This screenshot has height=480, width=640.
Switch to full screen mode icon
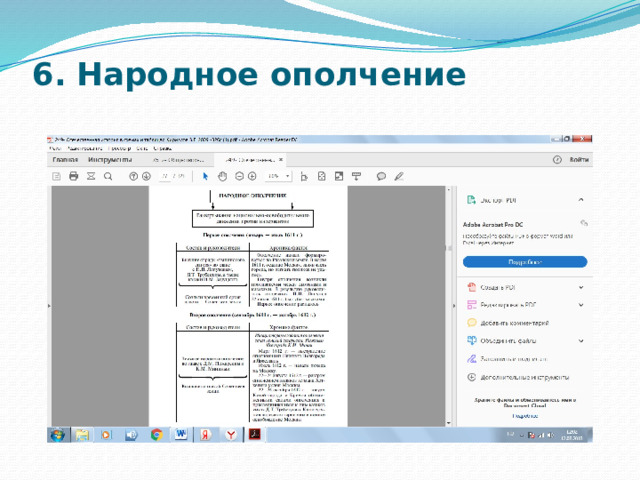tap(339, 176)
